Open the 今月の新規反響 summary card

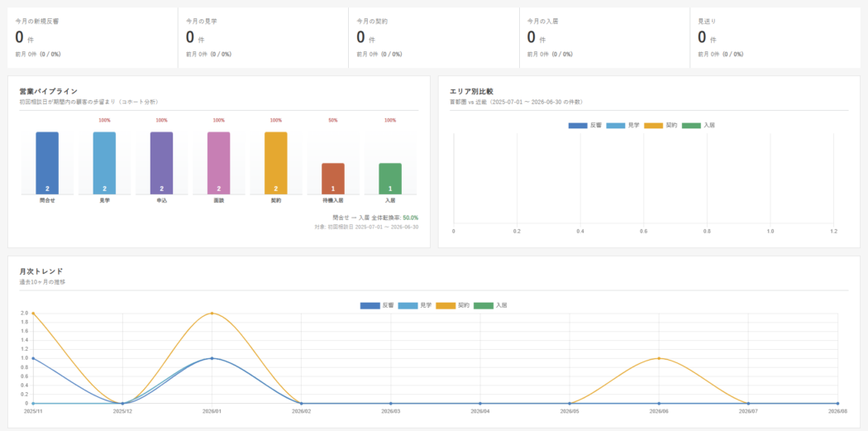tap(93, 38)
